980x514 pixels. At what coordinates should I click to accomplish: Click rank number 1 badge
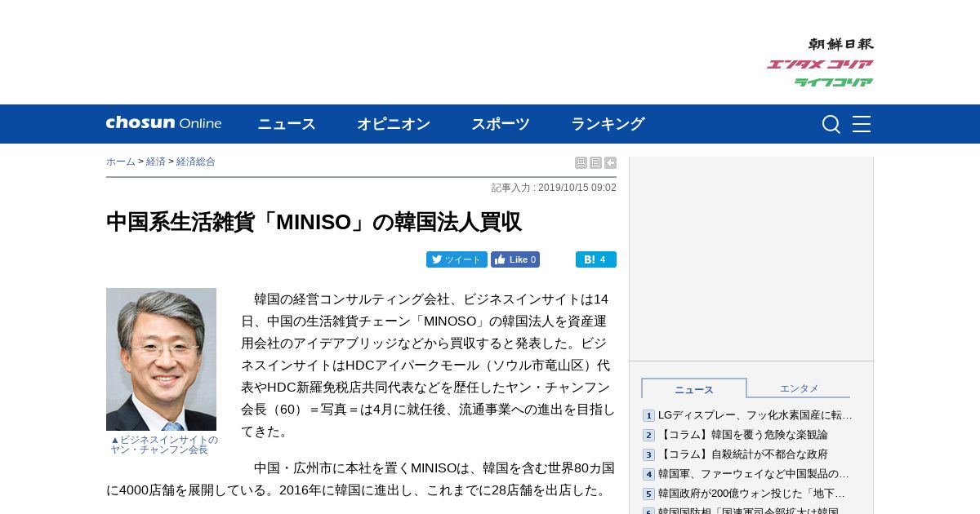(648, 416)
